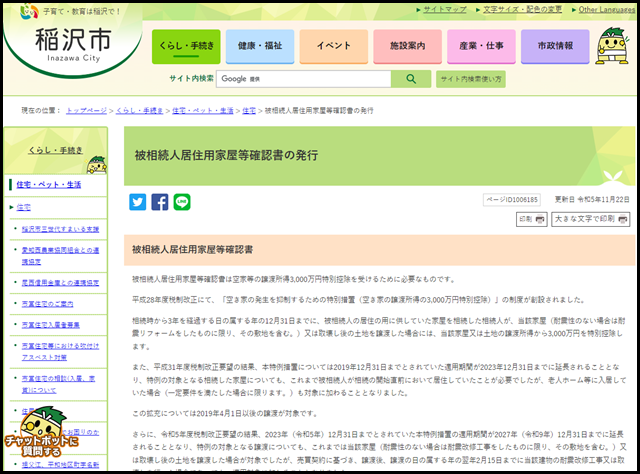Click 大きな文字で印刷 button

591,219
